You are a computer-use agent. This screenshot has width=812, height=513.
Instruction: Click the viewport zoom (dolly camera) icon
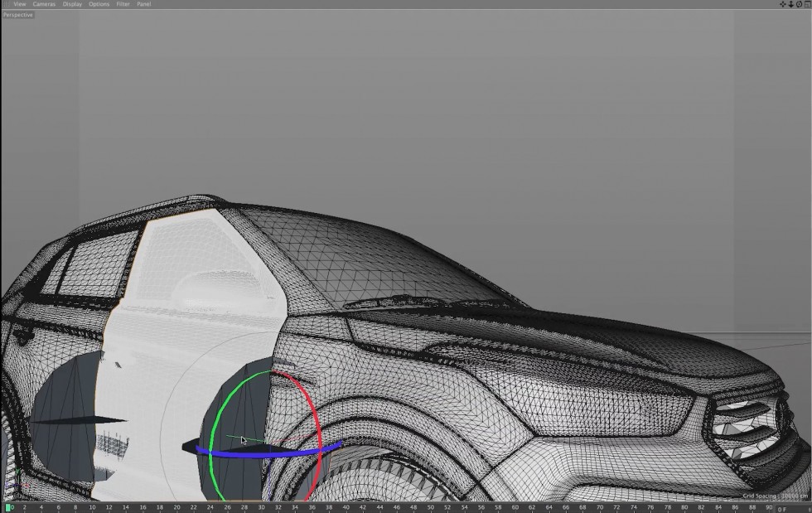[x=790, y=4]
